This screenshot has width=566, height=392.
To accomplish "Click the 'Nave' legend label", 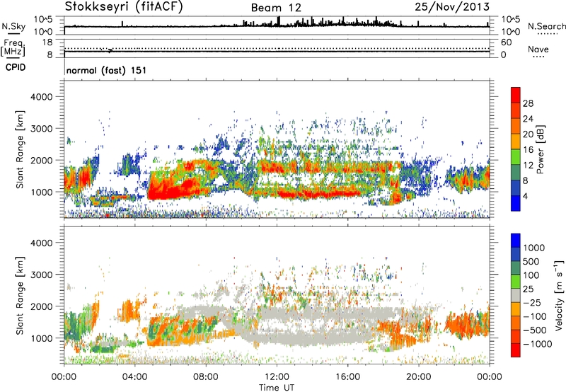I will [538, 50].
